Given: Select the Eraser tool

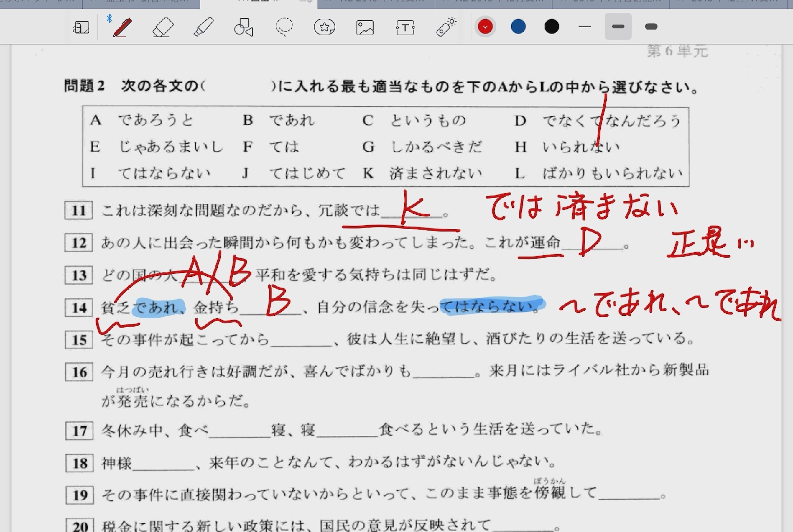Looking at the screenshot, I should (x=163, y=27).
